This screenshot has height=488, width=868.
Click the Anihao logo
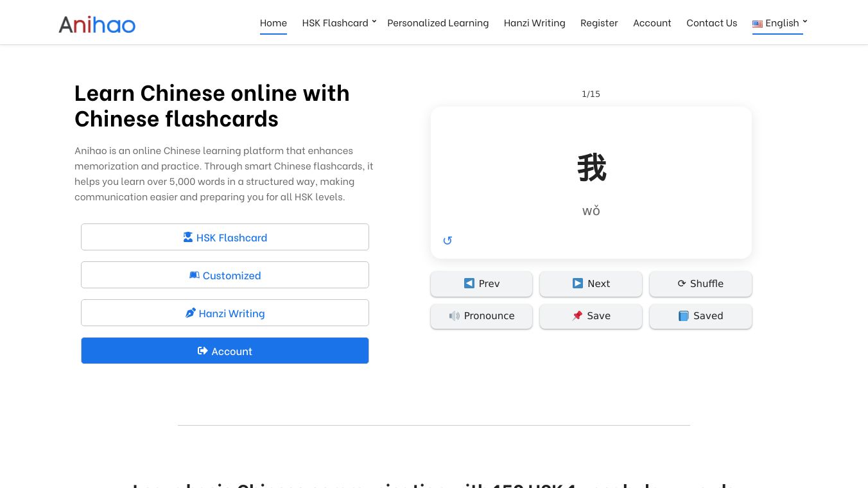pyautogui.click(x=97, y=24)
